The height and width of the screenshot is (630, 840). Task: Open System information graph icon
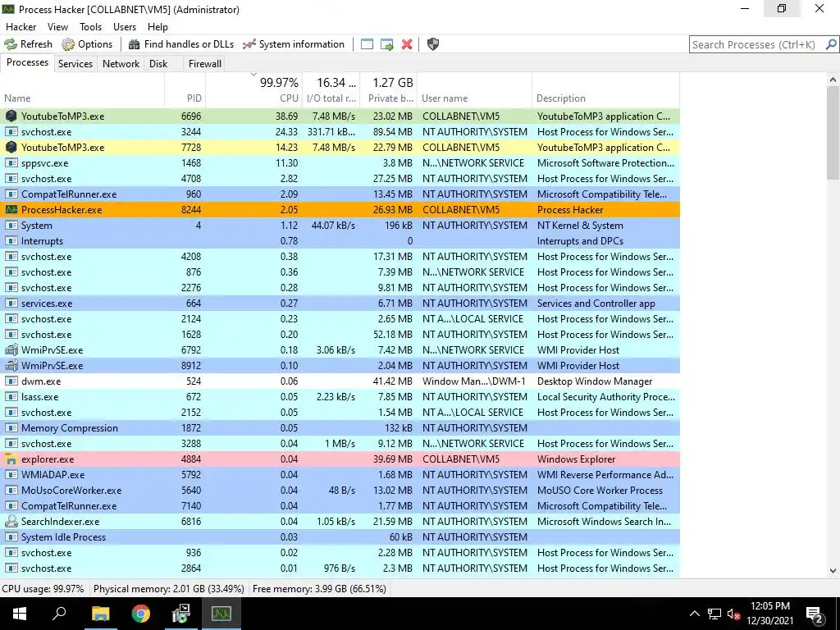pos(249,44)
